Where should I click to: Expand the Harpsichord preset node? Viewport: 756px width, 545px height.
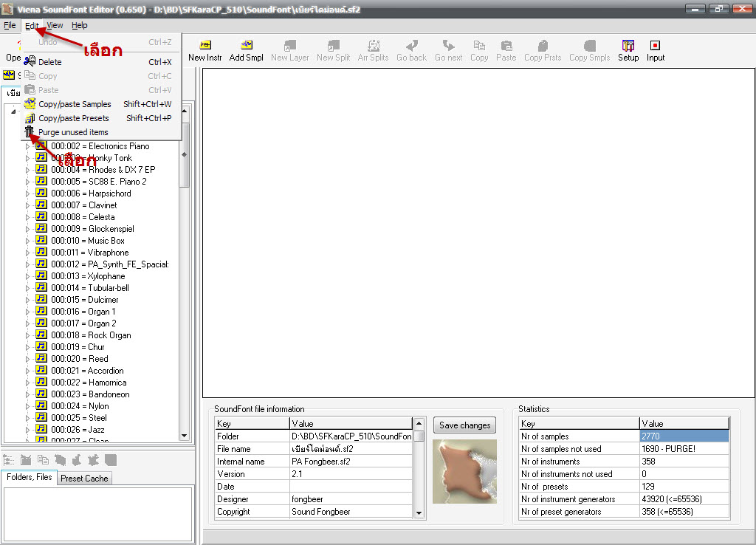coord(28,193)
